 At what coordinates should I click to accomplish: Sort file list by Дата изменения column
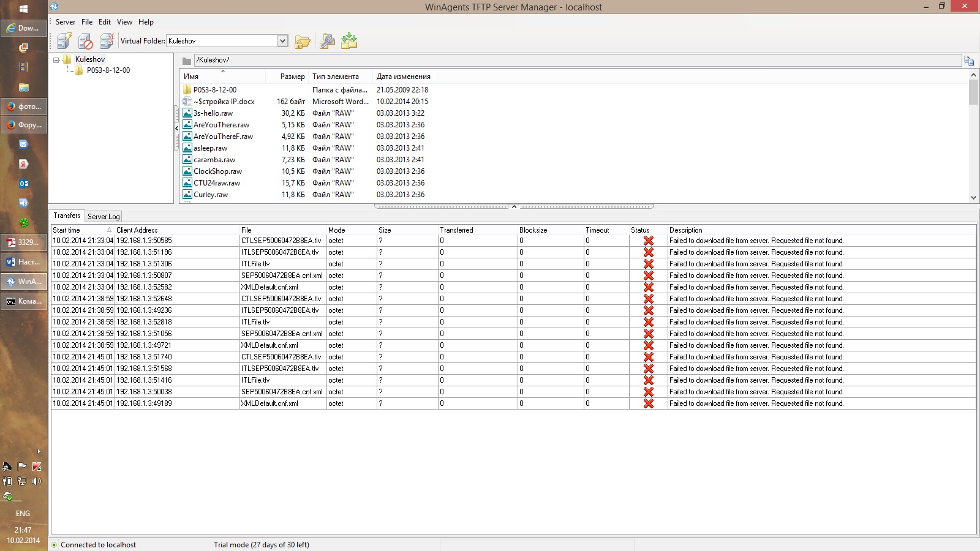point(404,77)
